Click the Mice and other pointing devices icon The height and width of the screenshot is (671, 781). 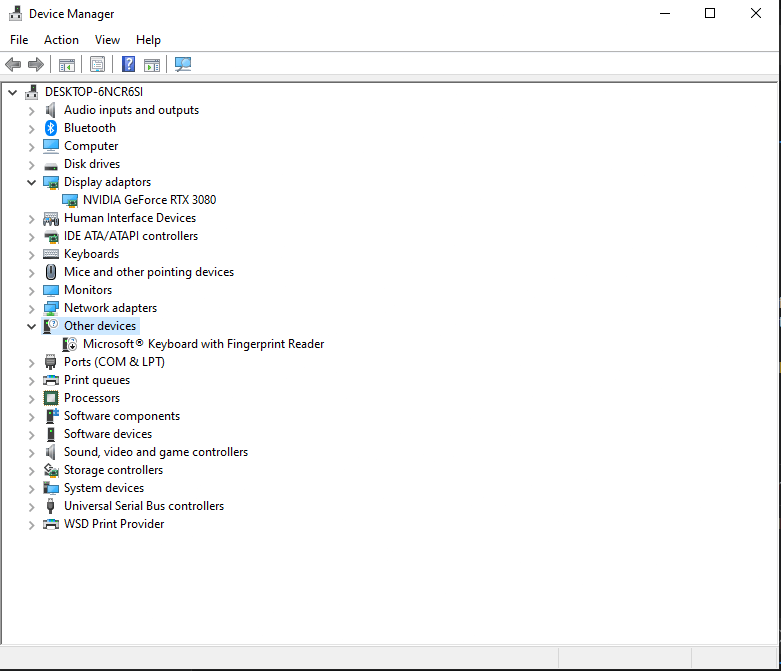(x=51, y=272)
